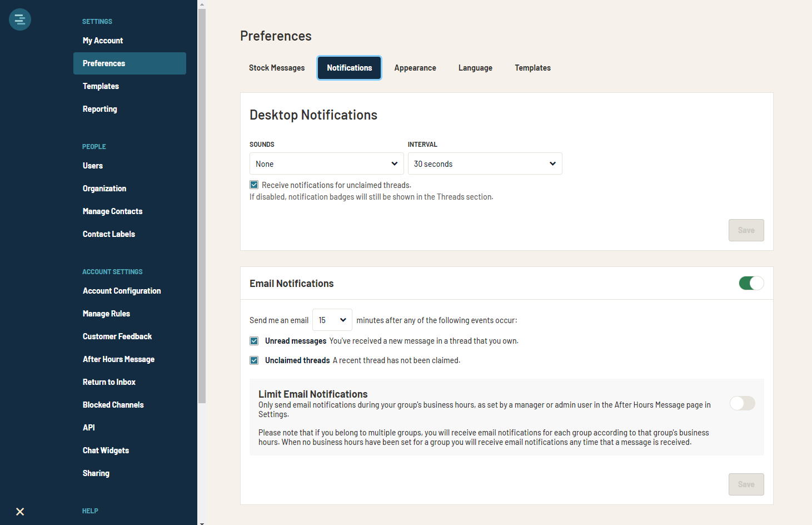Close the settings sidebar with X icon
Image resolution: width=812 pixels, height=525 pixels.
point(20,512)
